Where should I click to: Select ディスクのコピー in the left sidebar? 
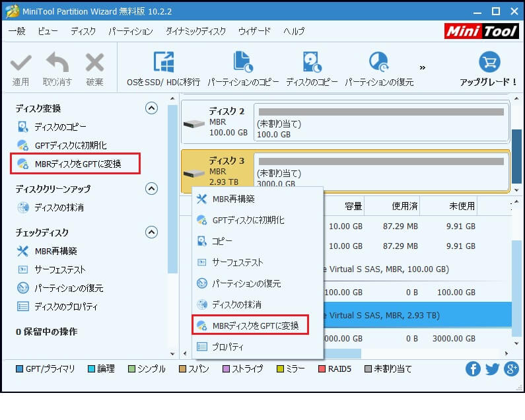click(52, 127)
